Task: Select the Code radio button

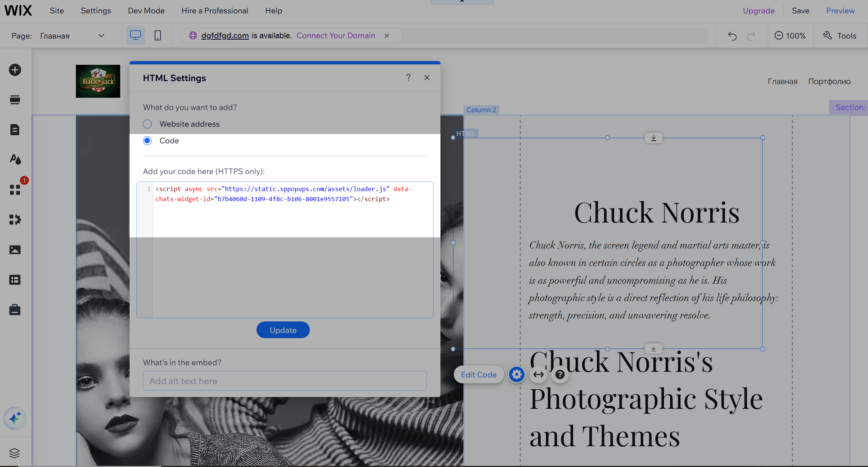Action: point(147,141)
